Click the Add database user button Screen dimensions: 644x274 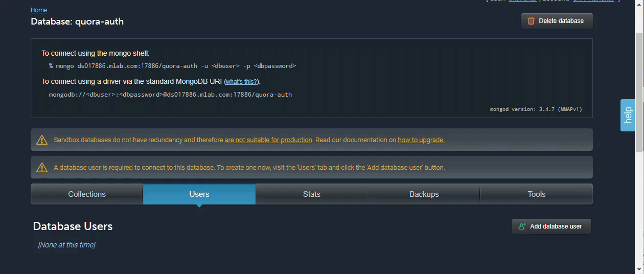coord(551,226)
